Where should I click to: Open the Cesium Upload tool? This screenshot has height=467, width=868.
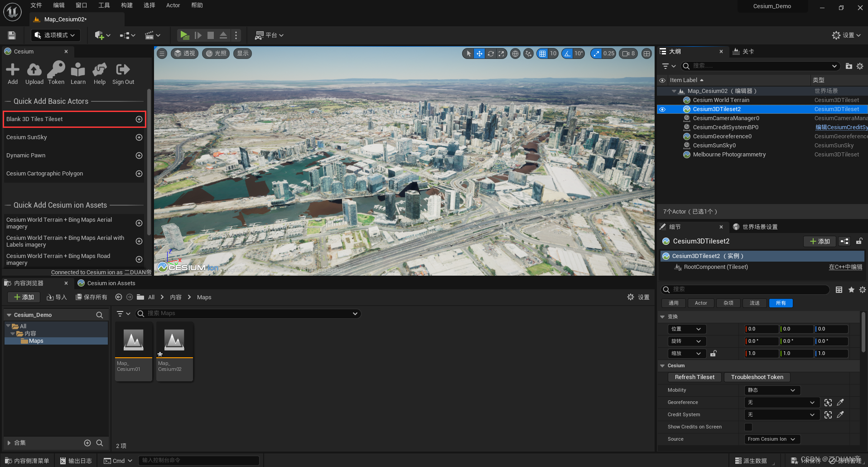pos(34,73)
